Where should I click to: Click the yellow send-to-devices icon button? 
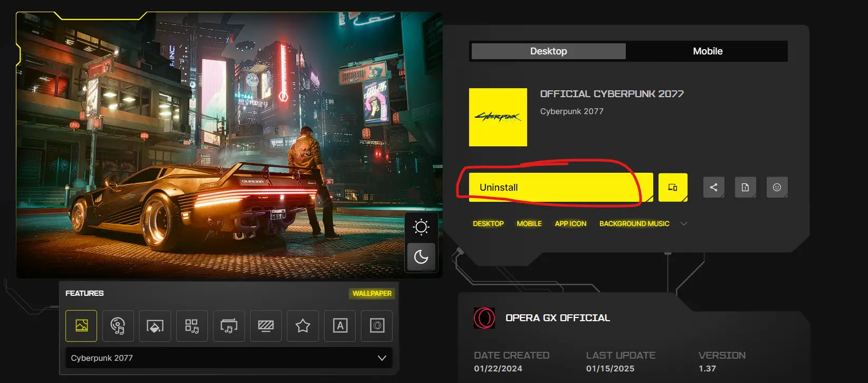[x=673, y=188]
